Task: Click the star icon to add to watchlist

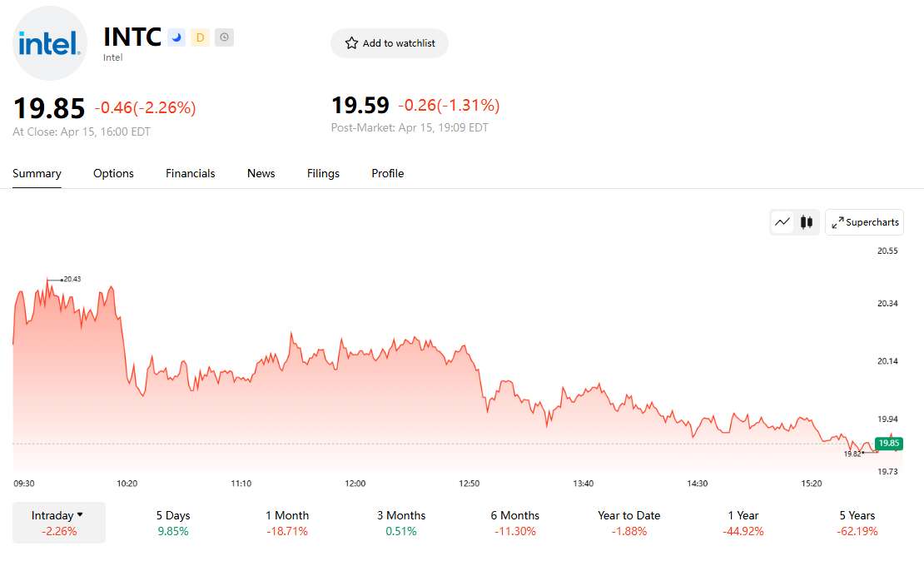Action: click(352, 43)
